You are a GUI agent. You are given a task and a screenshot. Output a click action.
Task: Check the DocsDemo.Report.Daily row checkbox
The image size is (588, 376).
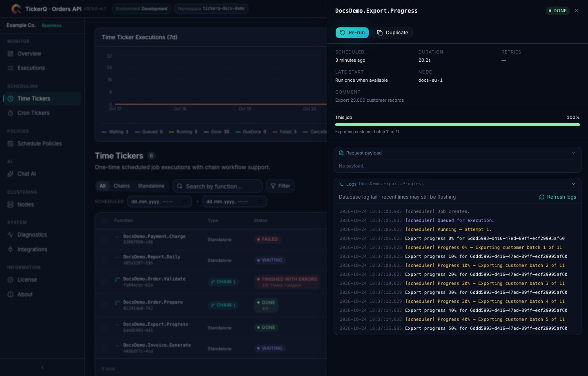(105, 260)
